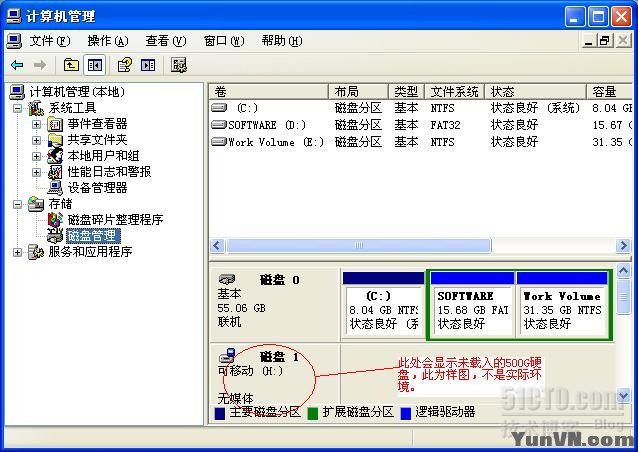Sort by the 状态 column header
This screenshot has height=452, width=638.
[535, 92]
